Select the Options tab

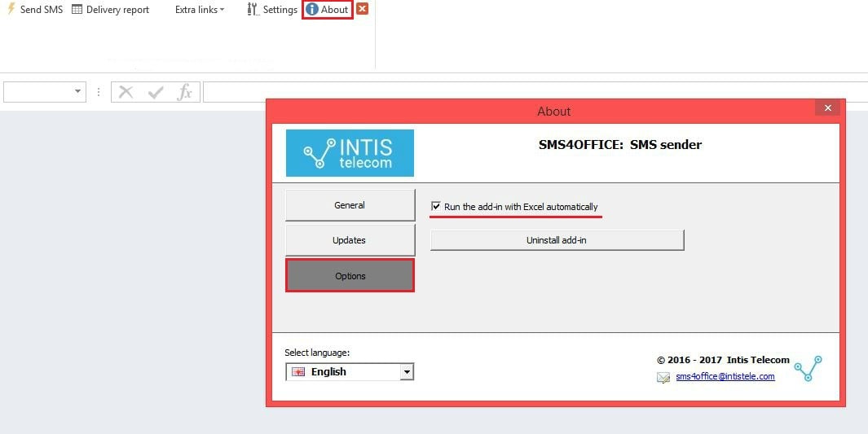tap(350, 275)
